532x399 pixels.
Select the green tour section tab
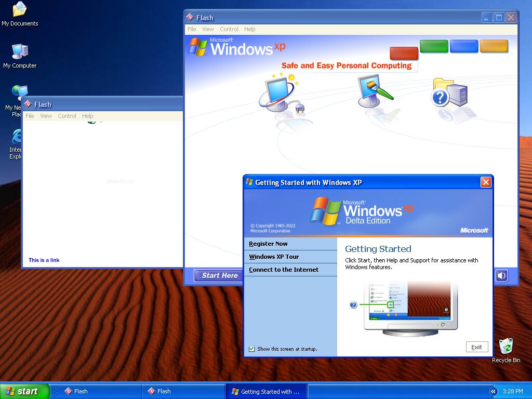[x=434, y=46]
